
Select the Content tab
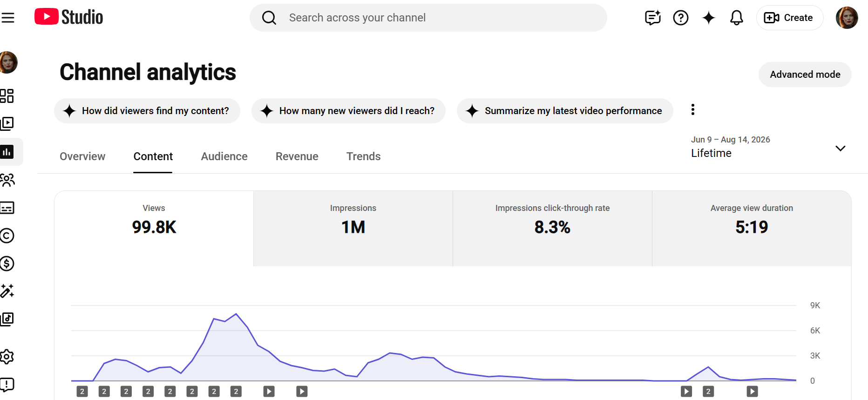tap(153, 156)
